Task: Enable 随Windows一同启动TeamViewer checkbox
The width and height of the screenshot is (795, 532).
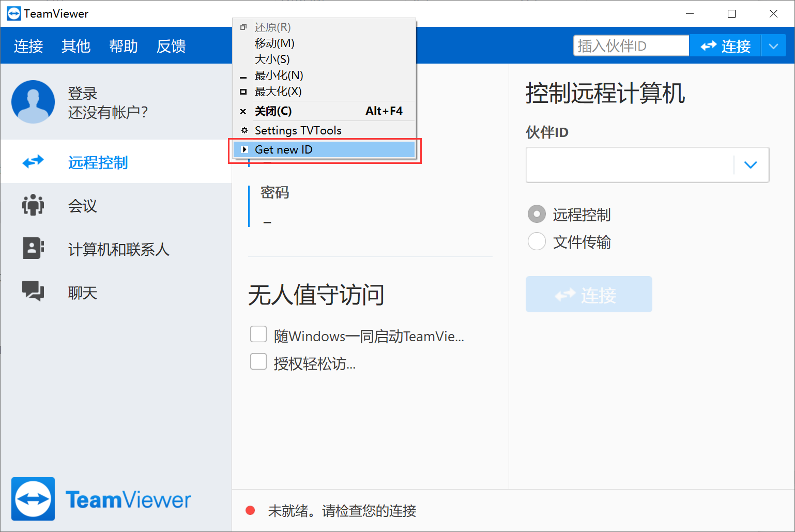Action: (x=258, y=334)
